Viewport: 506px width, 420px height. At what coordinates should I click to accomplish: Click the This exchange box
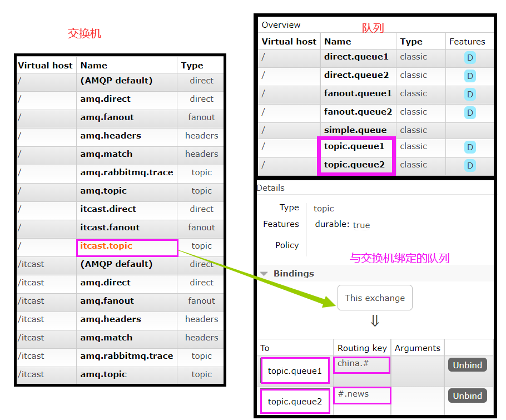(375, 298)
